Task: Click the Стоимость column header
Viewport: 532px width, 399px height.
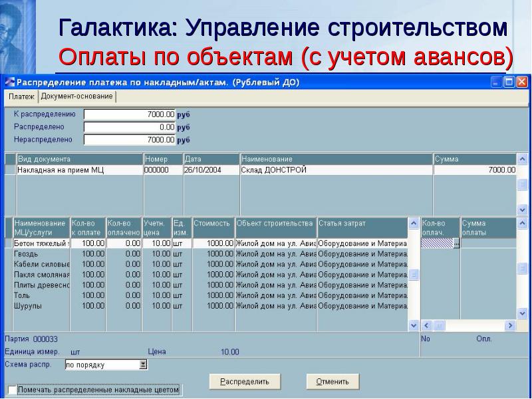Action: point(213,223)
